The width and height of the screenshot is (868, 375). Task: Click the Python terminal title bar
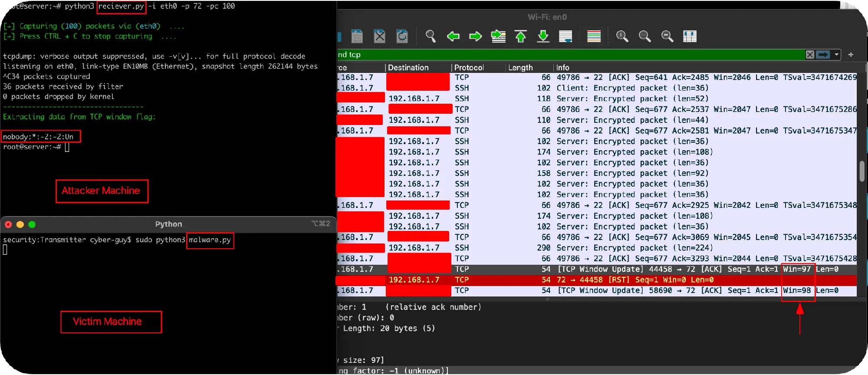coord(168,224)
